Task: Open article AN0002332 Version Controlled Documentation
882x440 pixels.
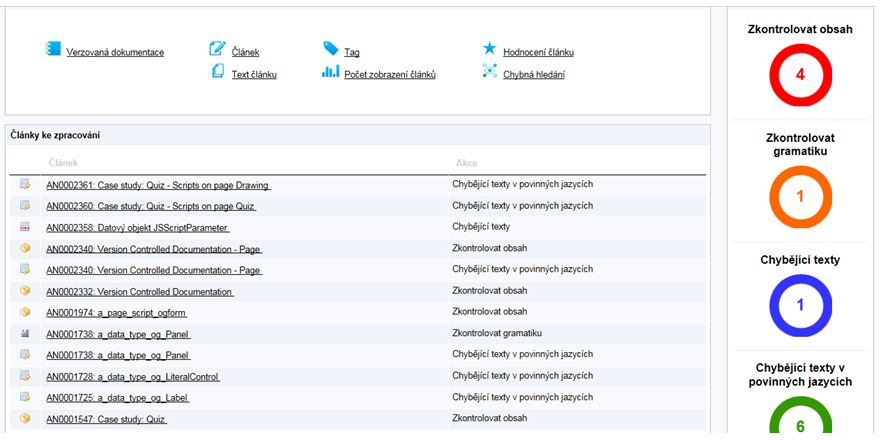Action: pos(140,291)
